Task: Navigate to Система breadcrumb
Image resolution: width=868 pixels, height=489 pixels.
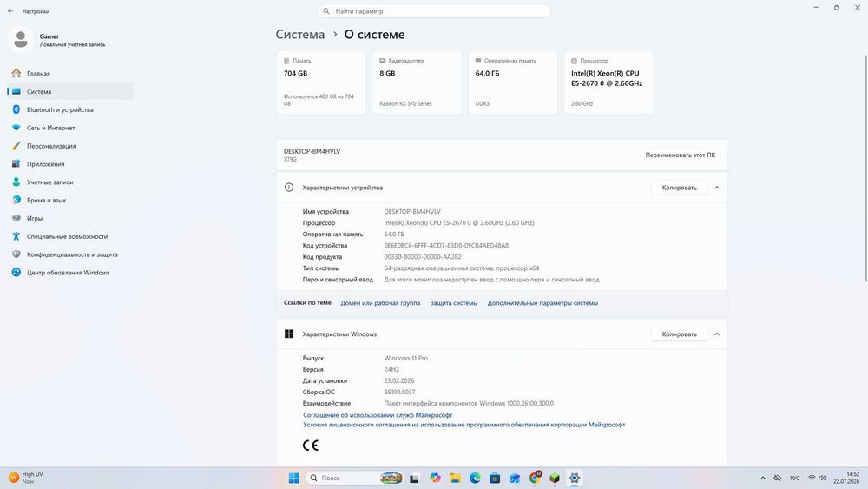Action: click(x=300, y=35)
